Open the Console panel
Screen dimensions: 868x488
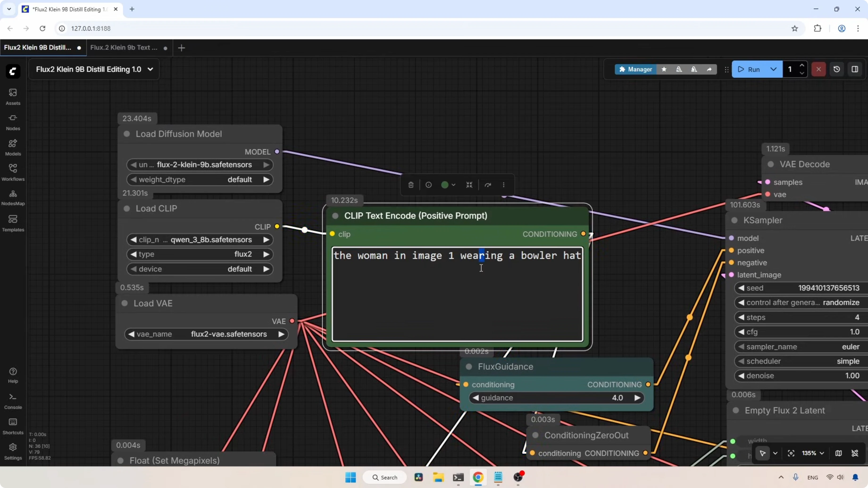point(13,401)
